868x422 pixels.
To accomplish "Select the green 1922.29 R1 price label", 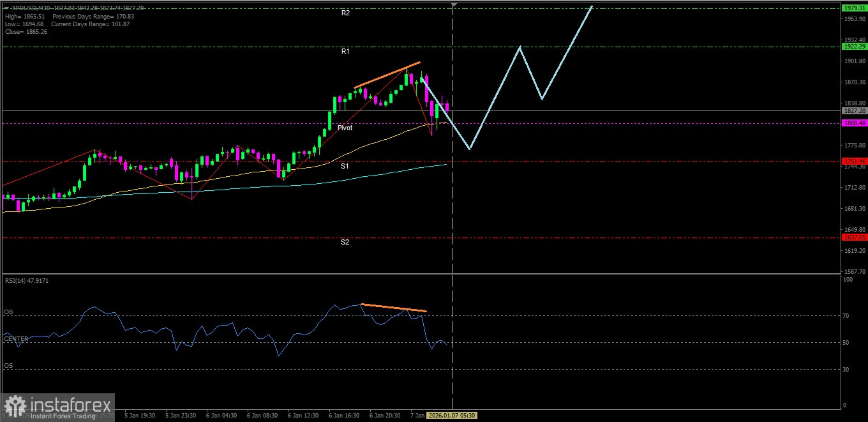I will tap(853, 47).
